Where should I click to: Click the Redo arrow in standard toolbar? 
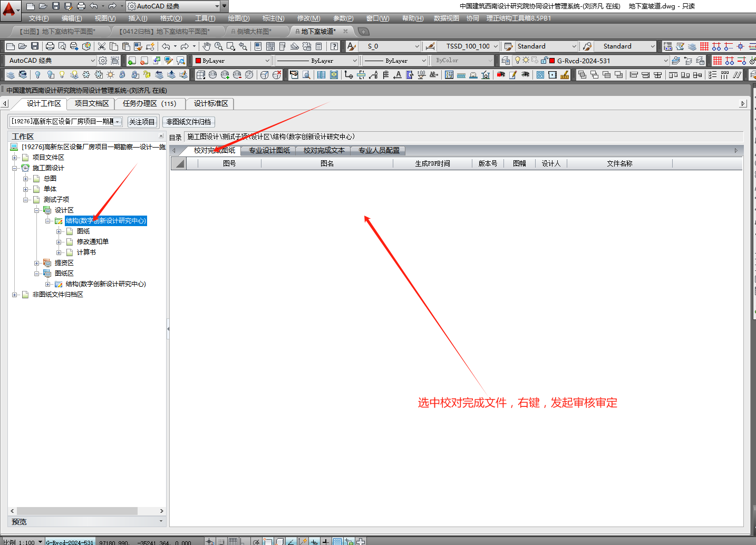pos(185,46)
